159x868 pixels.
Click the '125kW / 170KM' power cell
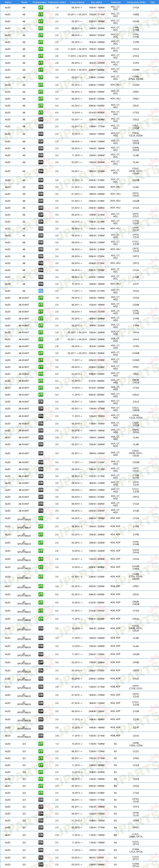pyautogui.click(x=97, y=751)
